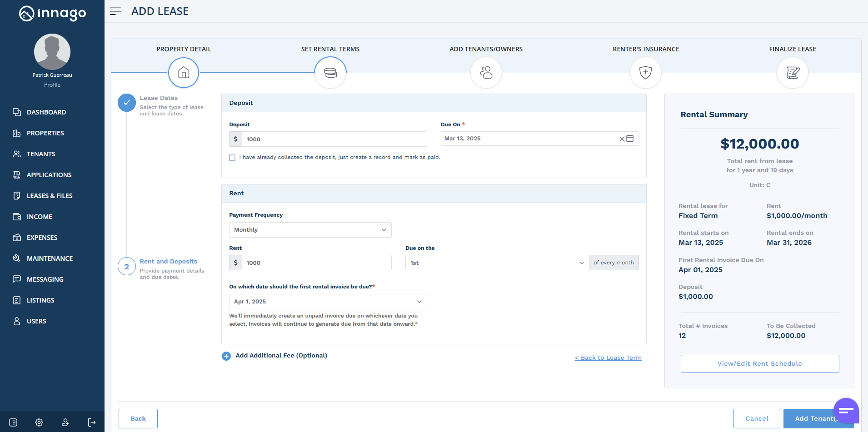
Task: Click the Back to Lease Term link
Action: click(x=608, y=358)
